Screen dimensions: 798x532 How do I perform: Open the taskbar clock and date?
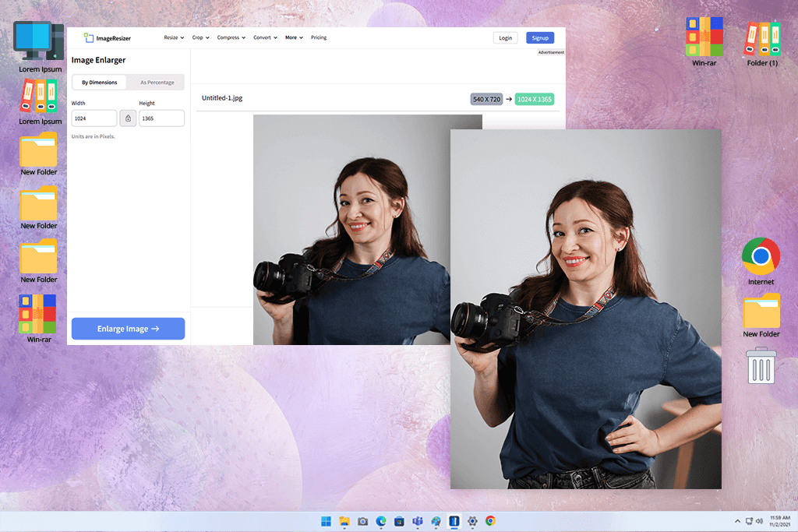point(779,521)
